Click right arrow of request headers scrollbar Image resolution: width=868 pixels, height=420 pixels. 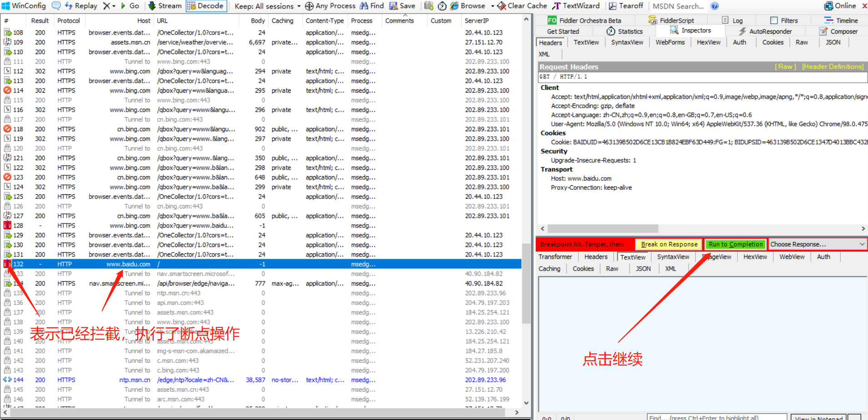point(863,228)
